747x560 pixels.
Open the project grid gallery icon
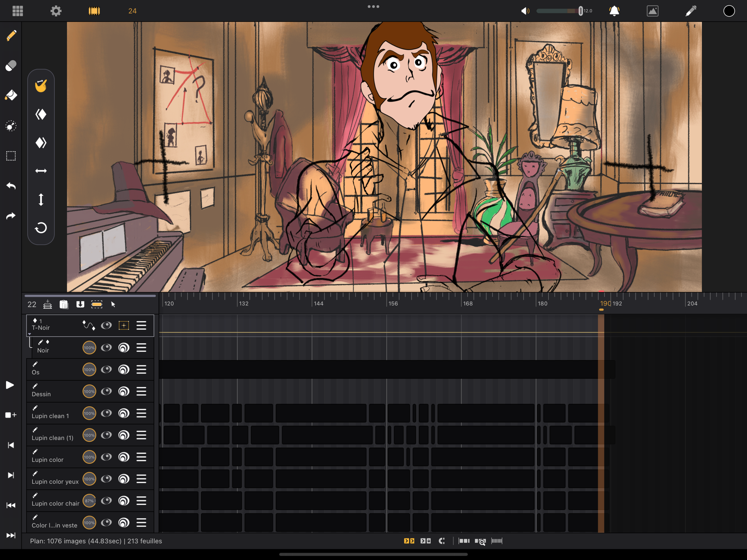18,11
